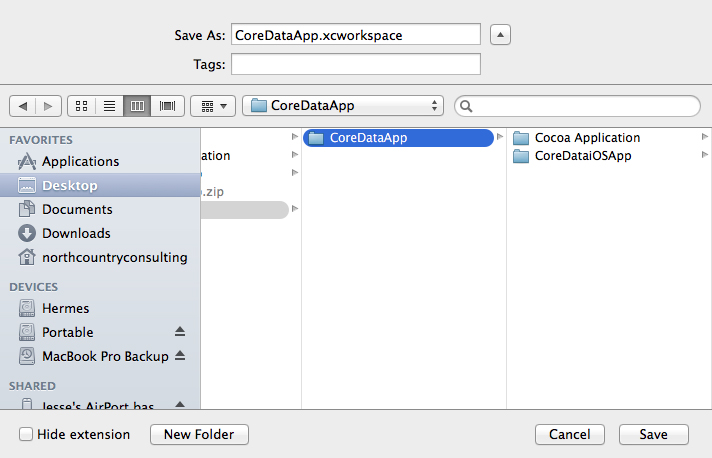The image size is (712, 458).
Task: Go back with the left arrow button
Action: (23, 106)
